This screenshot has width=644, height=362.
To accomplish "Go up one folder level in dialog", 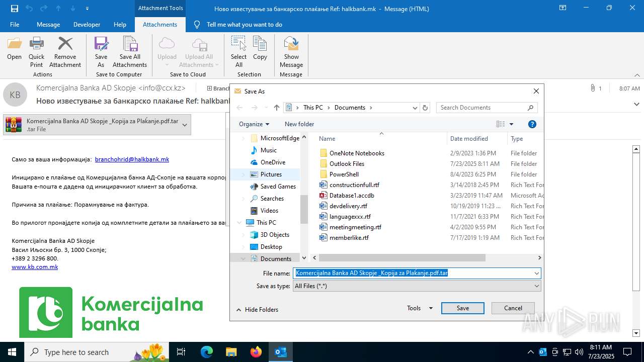I will pos(277,108).
